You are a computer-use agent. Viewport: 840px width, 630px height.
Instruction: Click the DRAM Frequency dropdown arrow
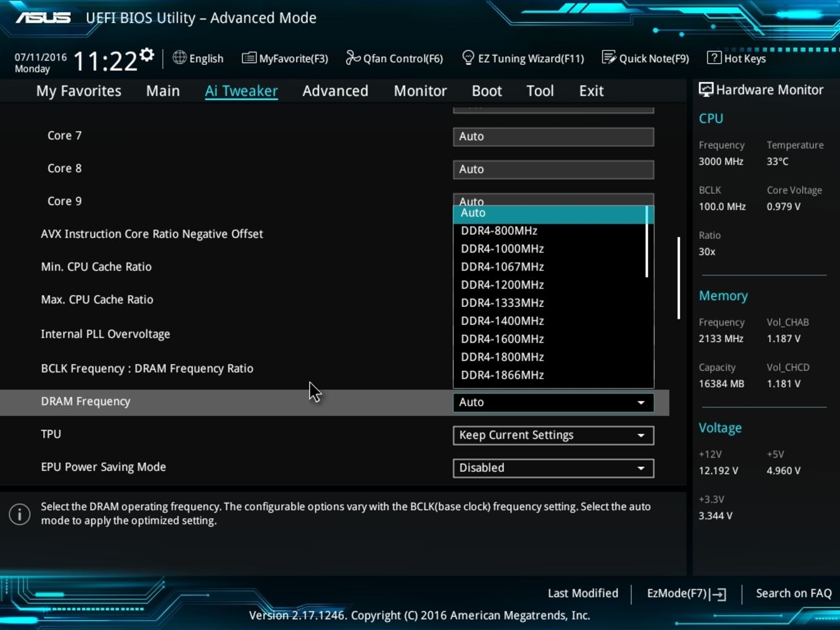(x=641, y=403)
